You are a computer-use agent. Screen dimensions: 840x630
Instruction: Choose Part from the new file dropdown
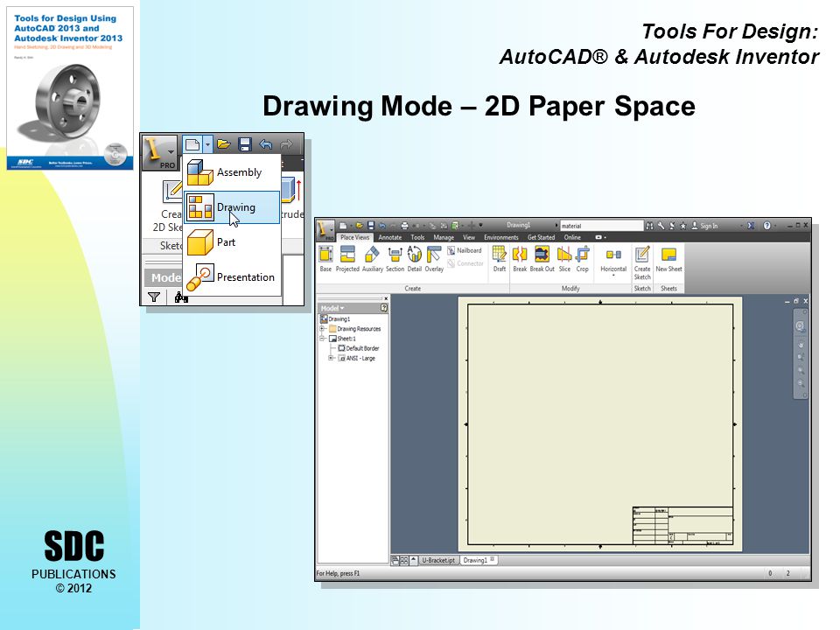(231, 242)
